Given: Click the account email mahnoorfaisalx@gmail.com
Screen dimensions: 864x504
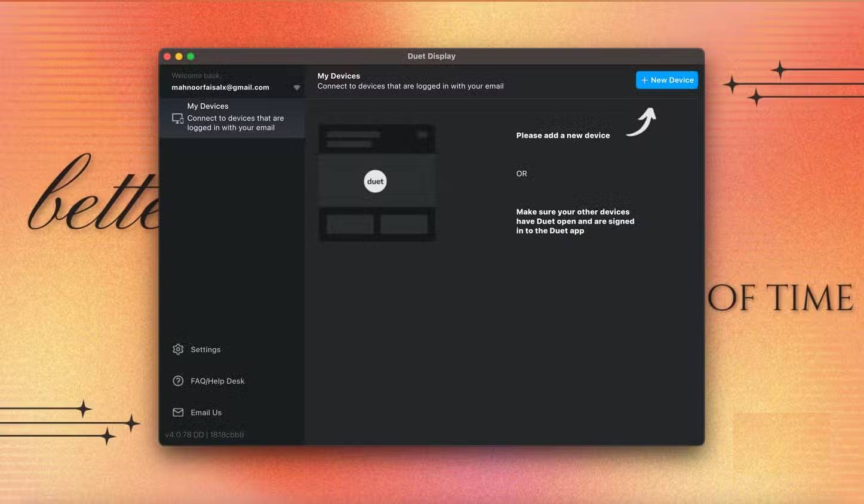Looking at the screenshot, I should pyautogui.click(x=220, y=87).
